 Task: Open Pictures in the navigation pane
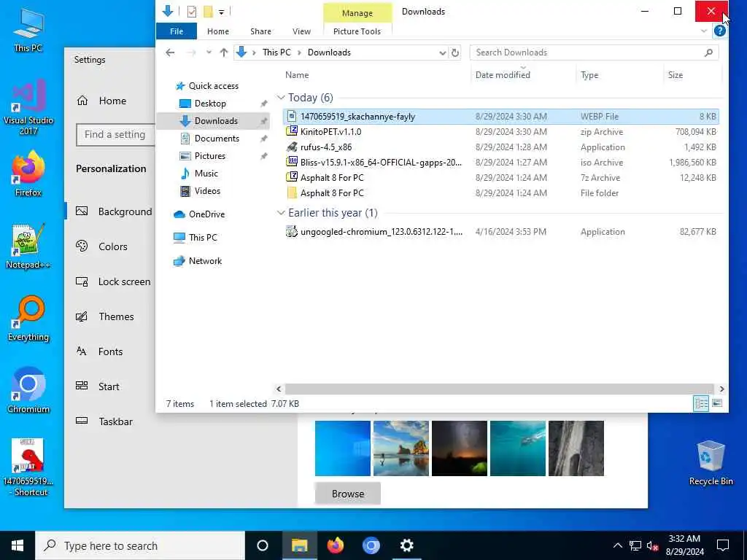(209, 156)
